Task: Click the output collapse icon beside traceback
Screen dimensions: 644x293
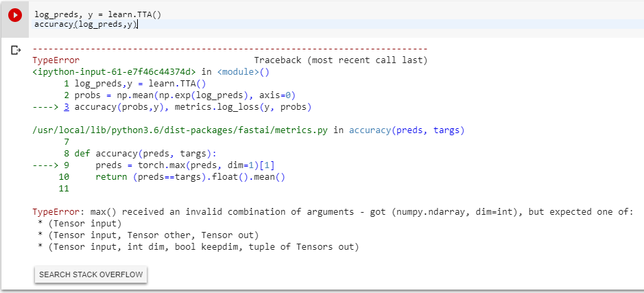Action: 16,50
